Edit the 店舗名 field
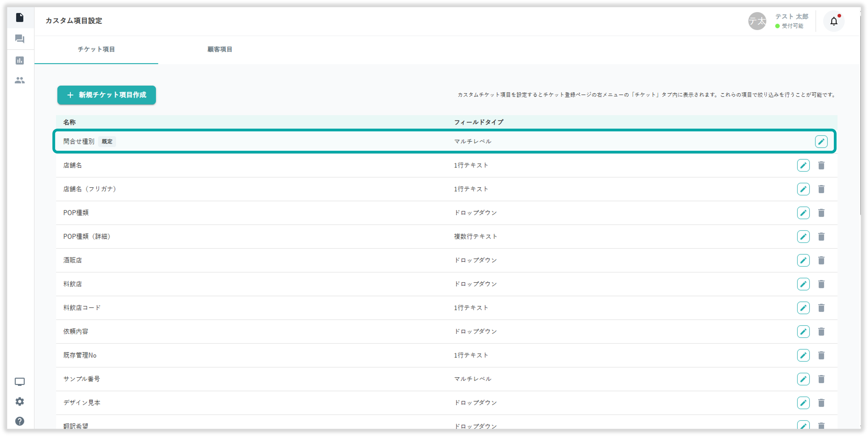Screen dimensions: 868x436 pyautogui.click(x=803, y=166)
